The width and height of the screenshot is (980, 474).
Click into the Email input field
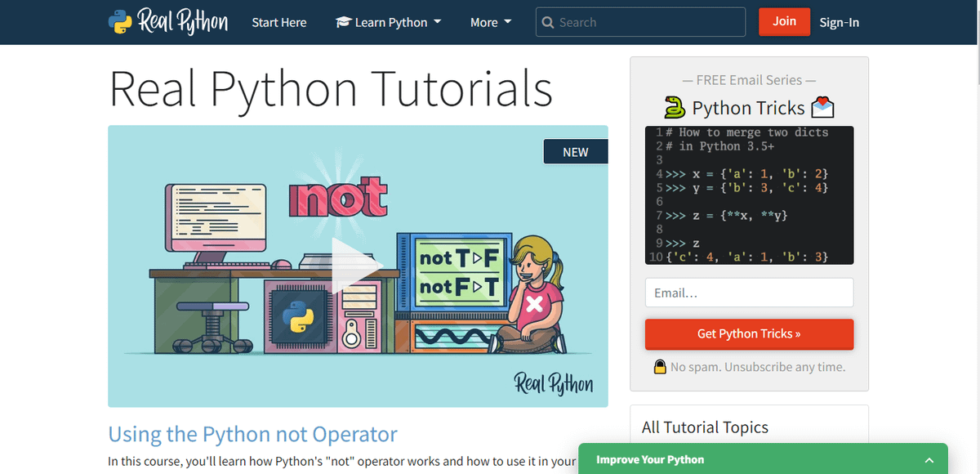click(749, 293)
